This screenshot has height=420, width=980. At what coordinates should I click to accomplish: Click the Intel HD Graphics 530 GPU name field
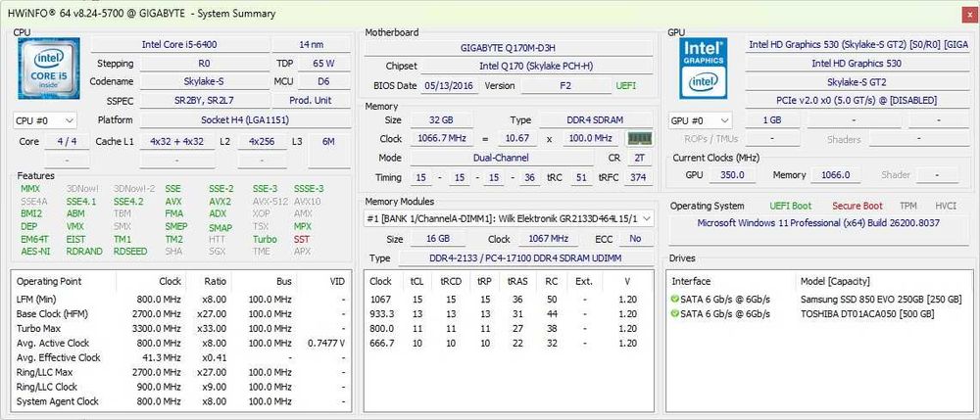click(x=857, y=63)
